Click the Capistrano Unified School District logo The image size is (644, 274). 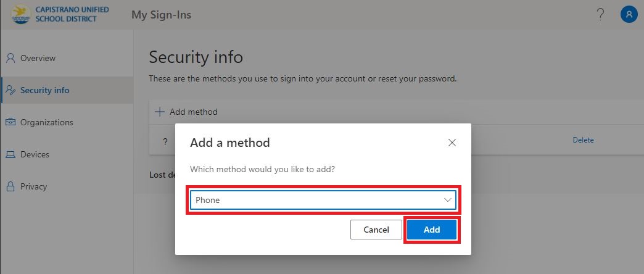[x=21, y=14]
